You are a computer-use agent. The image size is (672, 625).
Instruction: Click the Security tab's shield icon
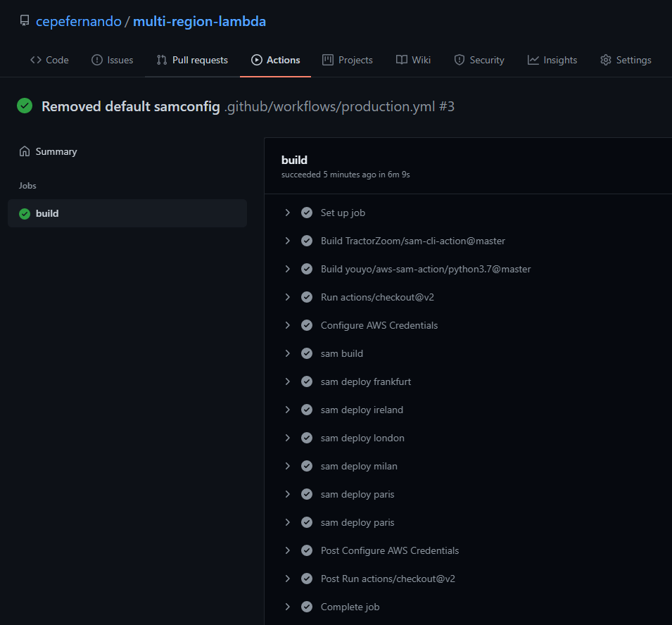459,60
